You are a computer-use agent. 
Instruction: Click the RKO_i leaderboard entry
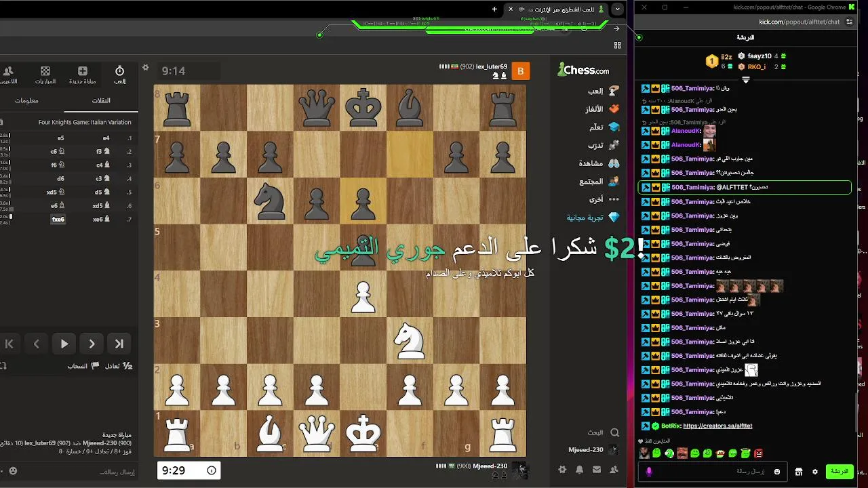pos(762,66)
